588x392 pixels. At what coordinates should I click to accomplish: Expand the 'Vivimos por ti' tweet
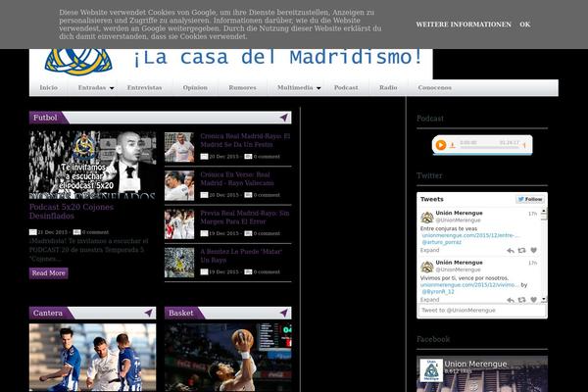click(x=429, y=300)
